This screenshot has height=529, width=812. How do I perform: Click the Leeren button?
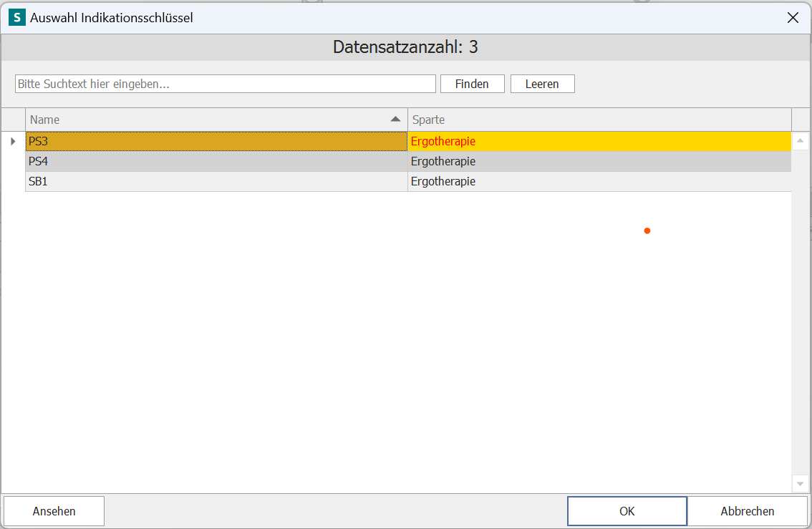click(x=542, y=84)
